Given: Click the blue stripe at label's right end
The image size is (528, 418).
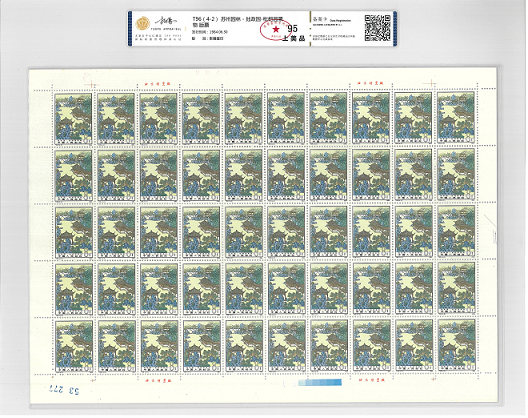Looking at the screenshot, I should 395,29.
